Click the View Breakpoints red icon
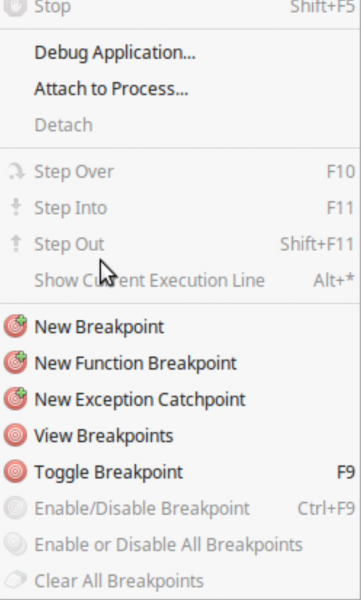Viewport: 361px width, 600px height. [x=15, y=435]
